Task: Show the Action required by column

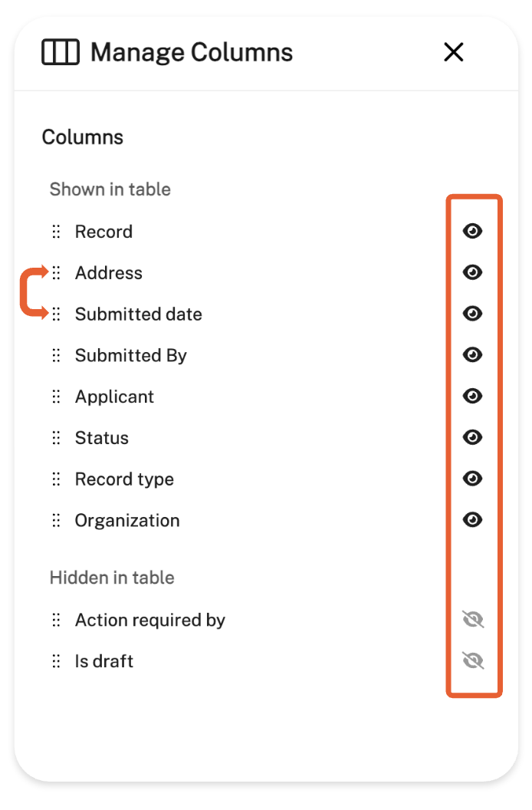Action: tap(473, 620)
